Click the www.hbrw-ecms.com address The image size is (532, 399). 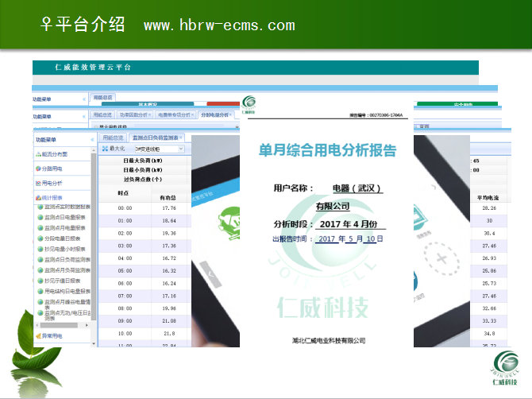(x=219, y=25)
